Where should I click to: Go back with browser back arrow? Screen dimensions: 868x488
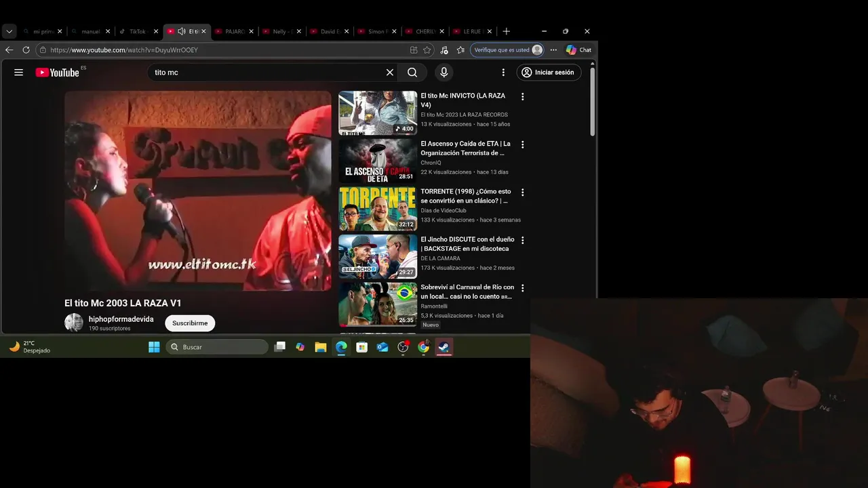coord(9,50)
